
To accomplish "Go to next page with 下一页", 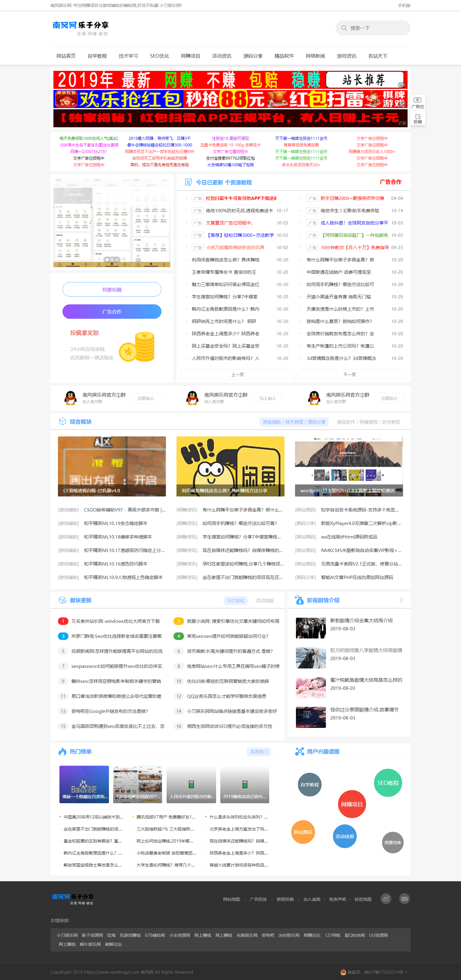I will point(349,374).
